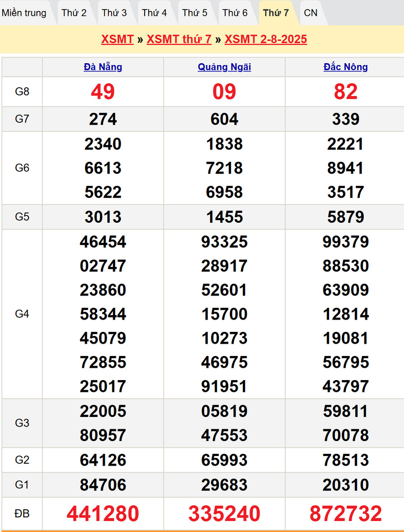Click the Thứ 5 tab
Viewport: 404px width, 532px height.
(195, 13)
